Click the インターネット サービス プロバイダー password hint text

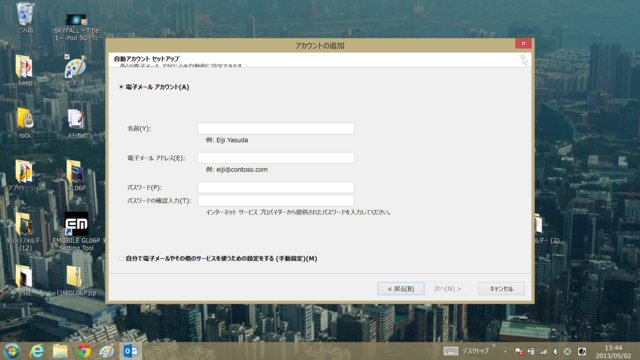pos(298,212)
